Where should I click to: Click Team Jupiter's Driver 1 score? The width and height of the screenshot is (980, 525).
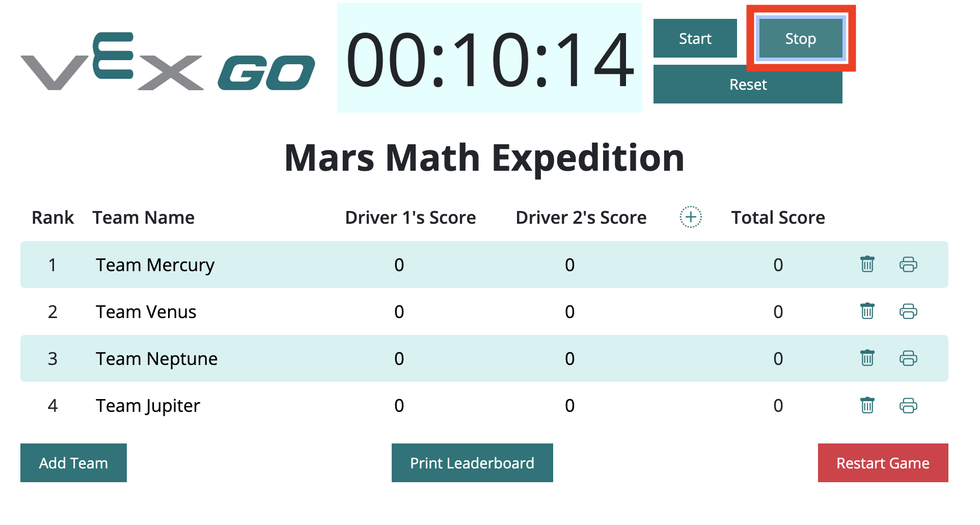pos(399,405)
